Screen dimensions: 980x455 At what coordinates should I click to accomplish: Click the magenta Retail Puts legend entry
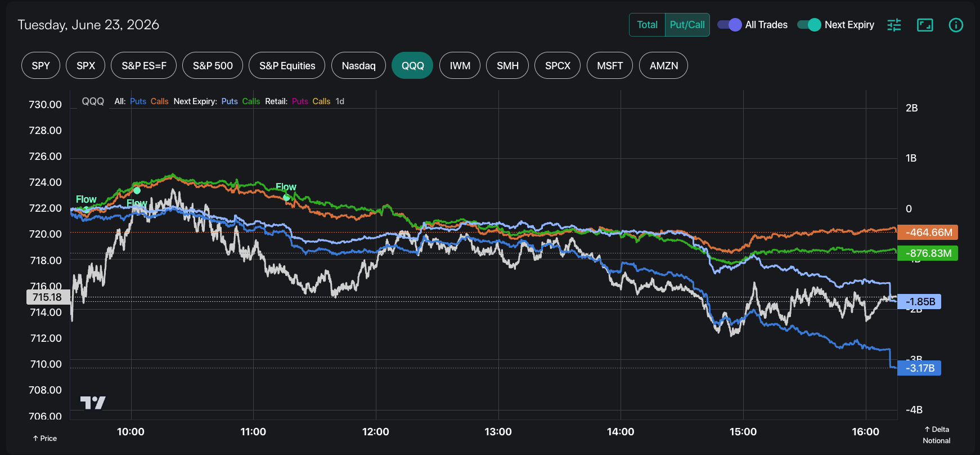300,101
